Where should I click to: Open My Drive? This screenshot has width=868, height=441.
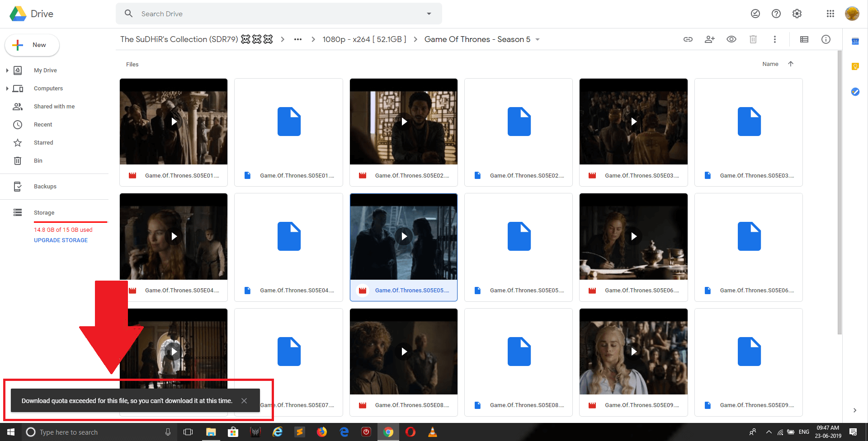point(45,70)
